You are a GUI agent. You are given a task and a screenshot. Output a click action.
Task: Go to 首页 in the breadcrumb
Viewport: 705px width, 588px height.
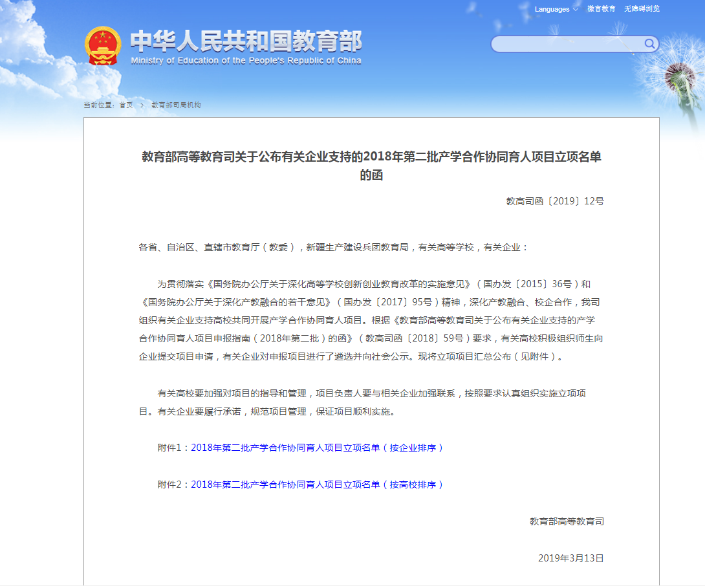[x=126, y=105]
